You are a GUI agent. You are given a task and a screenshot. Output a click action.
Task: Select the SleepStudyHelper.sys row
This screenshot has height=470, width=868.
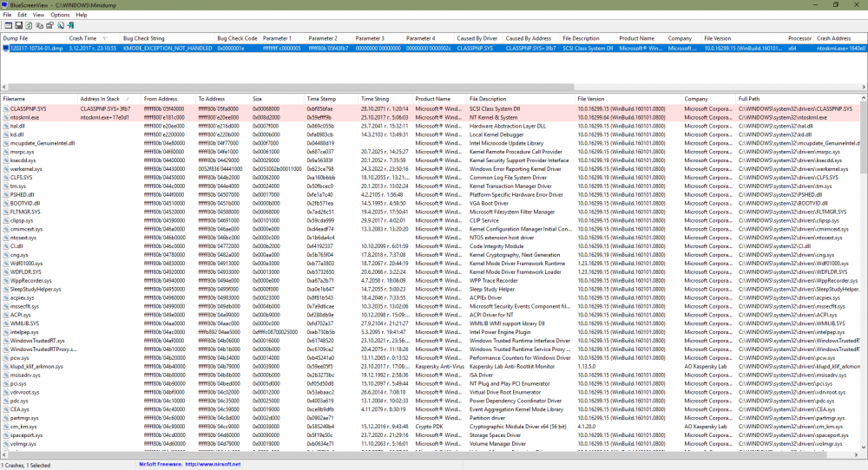click(431, 289)
